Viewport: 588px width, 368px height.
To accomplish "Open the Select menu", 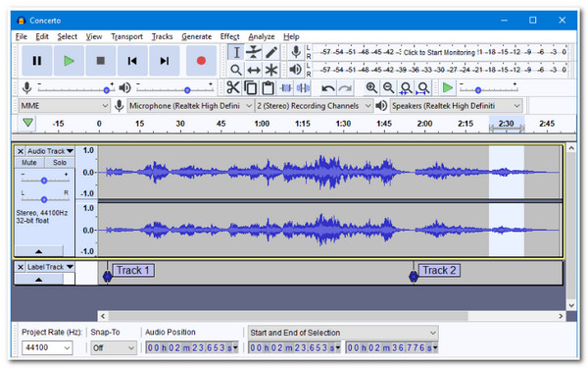I will coord(67,36).
